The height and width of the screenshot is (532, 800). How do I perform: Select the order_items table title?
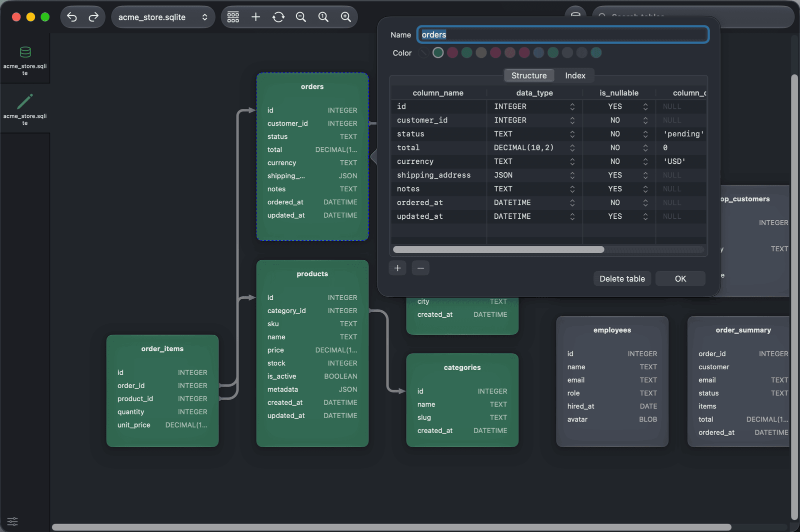point(162,349)
